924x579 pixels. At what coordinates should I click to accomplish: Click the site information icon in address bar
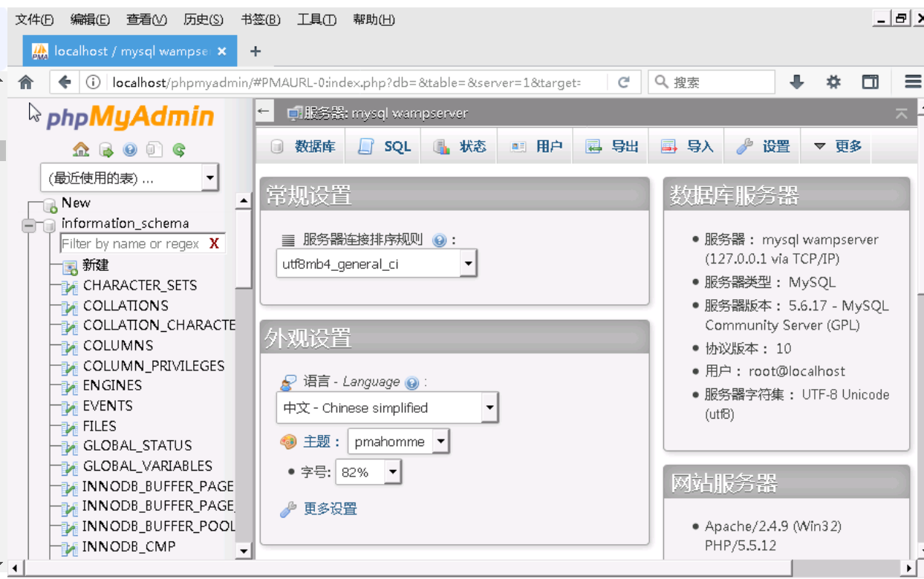(93, 82)
